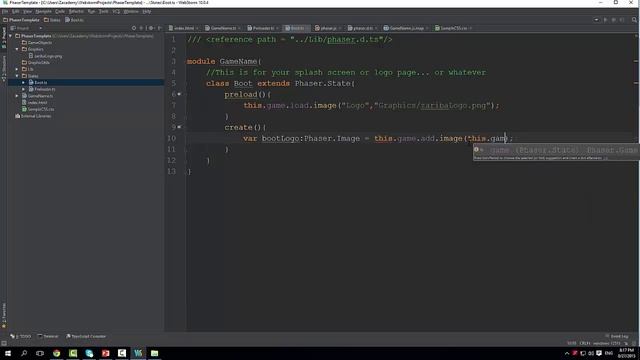Viewport: 640px width, 360px height.
Task: Toggle the Structure side tool tab
Action: coord(4,68)
